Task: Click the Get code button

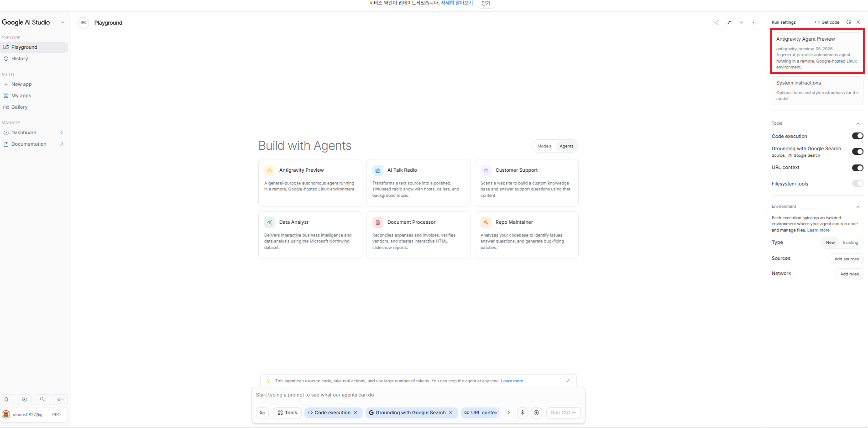Action: click(827, 22)
